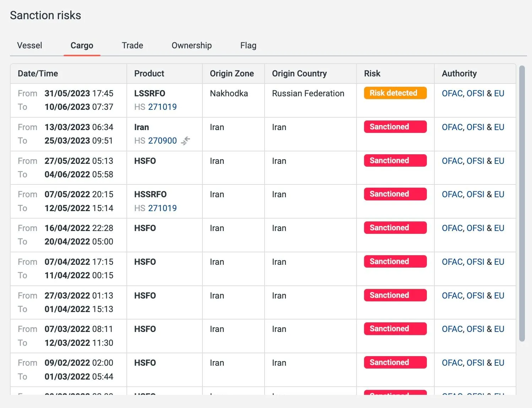Click the vertical scrollbar of the table
This screenshot has height=408, width=532.
click(522, 203)
